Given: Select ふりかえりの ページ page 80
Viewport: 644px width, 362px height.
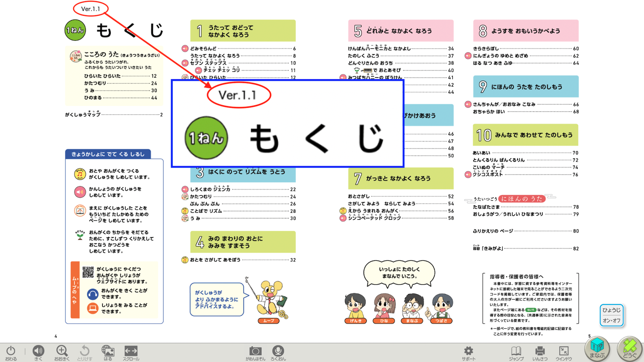Looking at the screenshot, I should pyautogui.click(x=526, y=231).
